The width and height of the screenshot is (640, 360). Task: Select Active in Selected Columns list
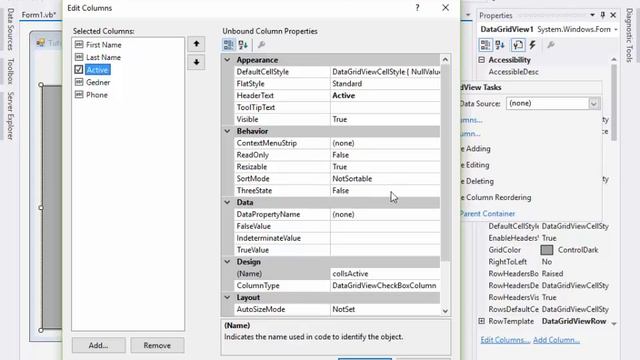click(97, 70)
